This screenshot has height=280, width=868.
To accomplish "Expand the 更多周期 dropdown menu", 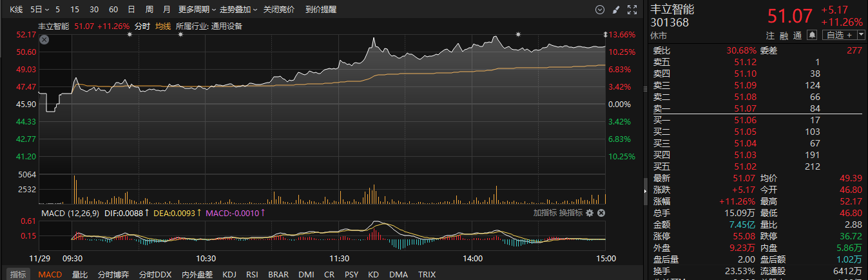I will pyautogui.click(x=197, y=10).
